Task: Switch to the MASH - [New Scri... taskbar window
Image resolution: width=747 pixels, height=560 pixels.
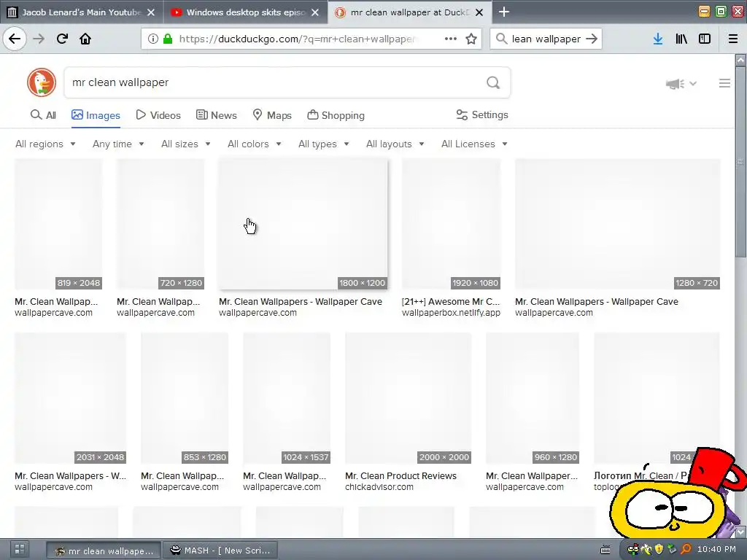Action: coord(220,551)
